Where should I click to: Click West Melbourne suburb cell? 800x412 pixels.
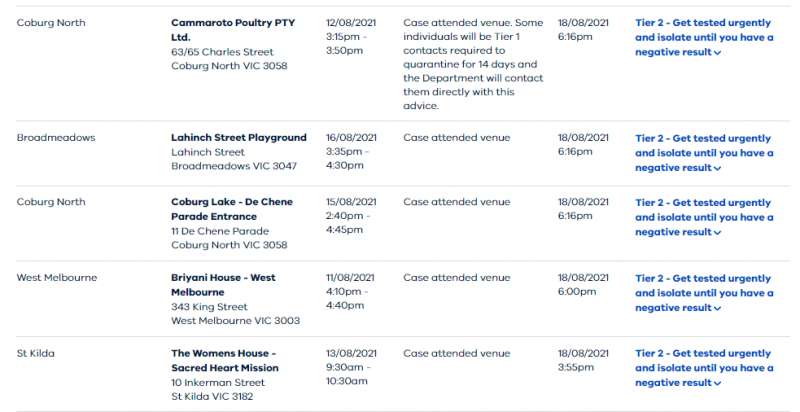(x=57, y=278)
